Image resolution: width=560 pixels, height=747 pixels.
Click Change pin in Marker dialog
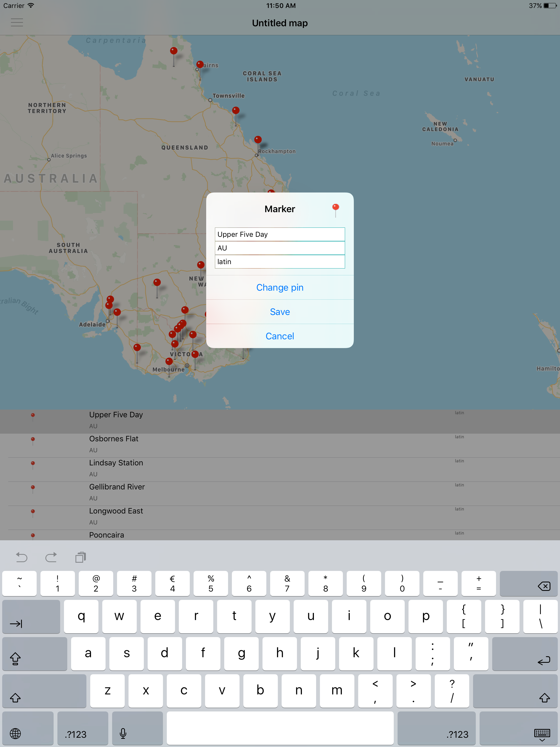[x=280, y=287]
